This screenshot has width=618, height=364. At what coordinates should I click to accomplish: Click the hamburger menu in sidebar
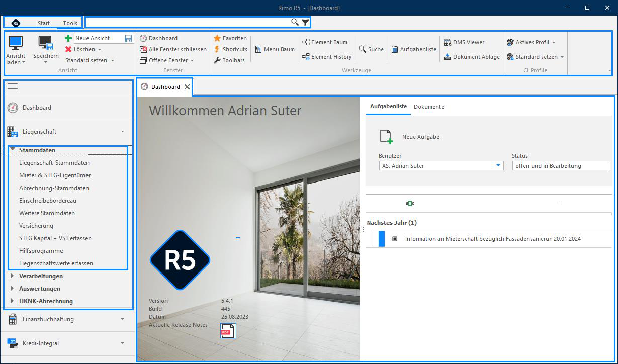(x=13, y=86)
